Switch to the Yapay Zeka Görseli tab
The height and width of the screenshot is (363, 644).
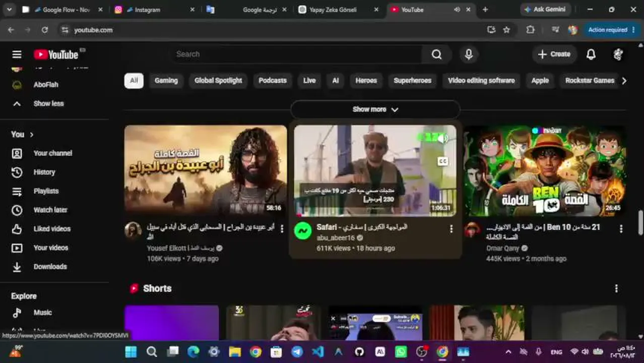339,10
